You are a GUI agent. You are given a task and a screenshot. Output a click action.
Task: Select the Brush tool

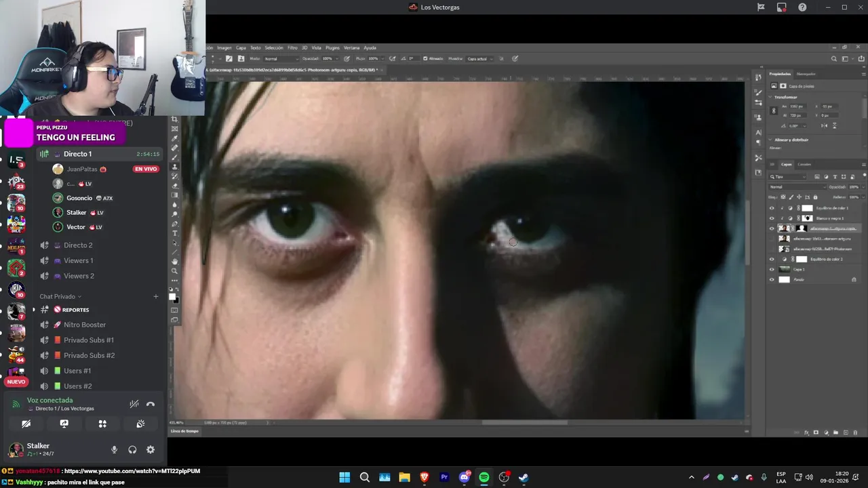coord(175,157)
